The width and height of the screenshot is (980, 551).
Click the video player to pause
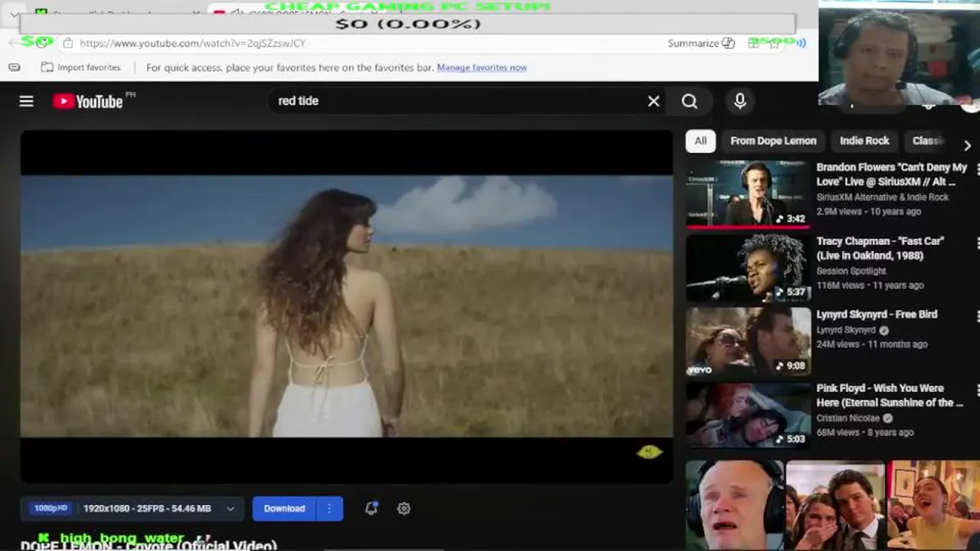[x=346, y=306]
